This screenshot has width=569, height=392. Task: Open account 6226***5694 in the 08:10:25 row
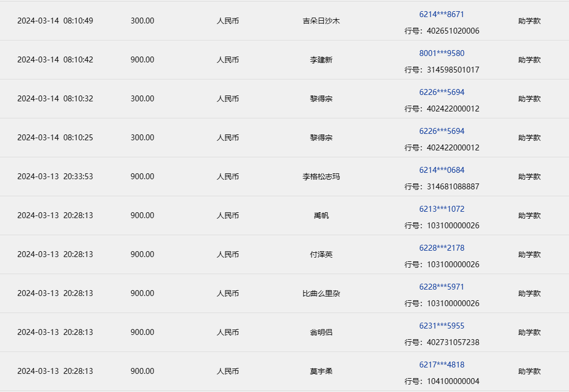click(x=442, y=131)
